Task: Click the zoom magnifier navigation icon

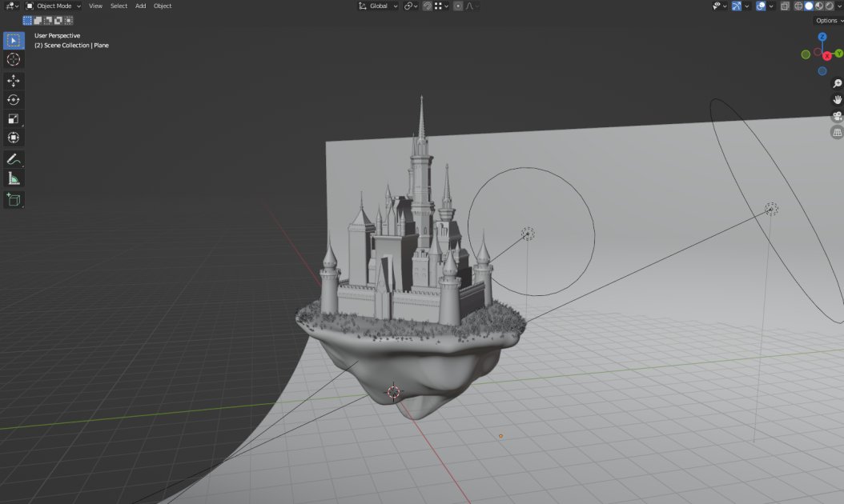Action: point(837,83)
